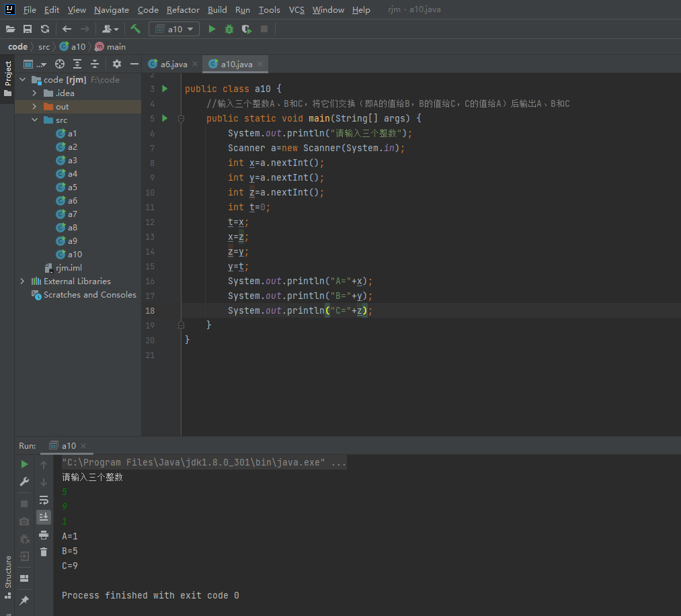Click the locate-file crosshair icon in Project panel
Screen dimensions: 681x616
pos(60,64)
